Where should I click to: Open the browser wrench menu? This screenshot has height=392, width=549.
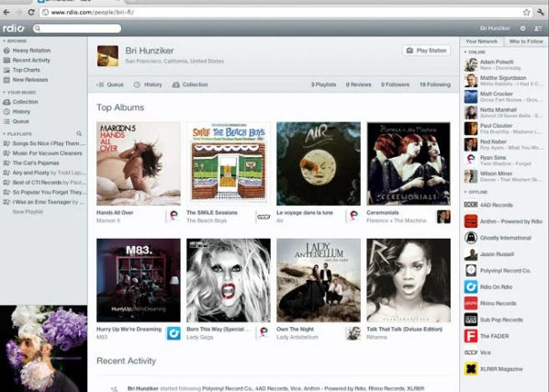(540, 12)
